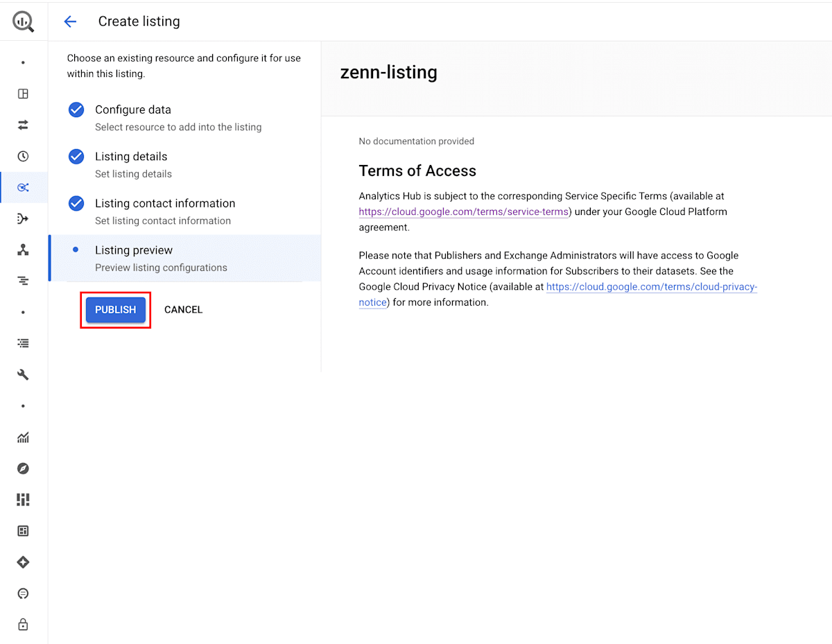Click the diamond sparkle sidebar icon
Image resolution: width=832 pixels, height=644 pixels.
tap(23, 562)
